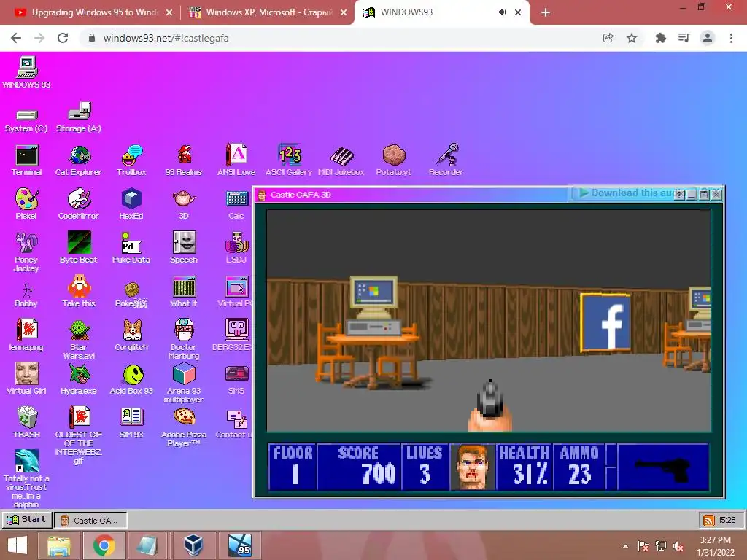Open Byte Beat icon

pos(79,248)
